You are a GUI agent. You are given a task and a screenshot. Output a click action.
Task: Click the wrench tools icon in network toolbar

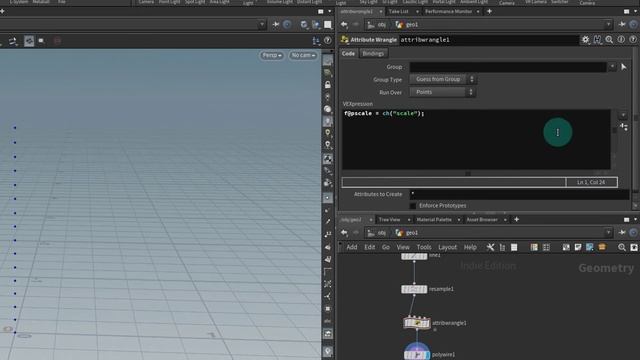point(490,247)
